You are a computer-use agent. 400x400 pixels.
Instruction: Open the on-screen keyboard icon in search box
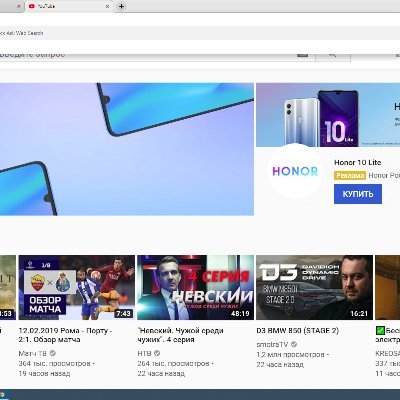click(x=302, y=55)
